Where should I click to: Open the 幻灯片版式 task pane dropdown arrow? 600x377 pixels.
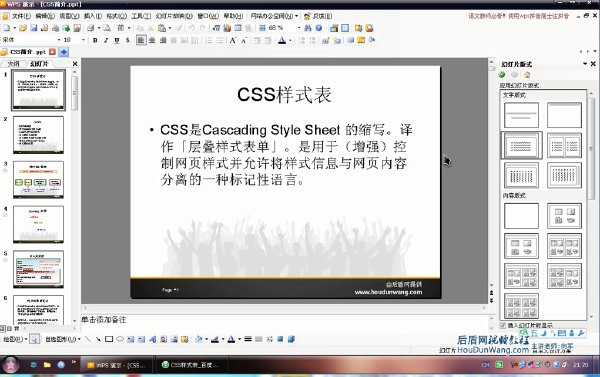(585, 64)
